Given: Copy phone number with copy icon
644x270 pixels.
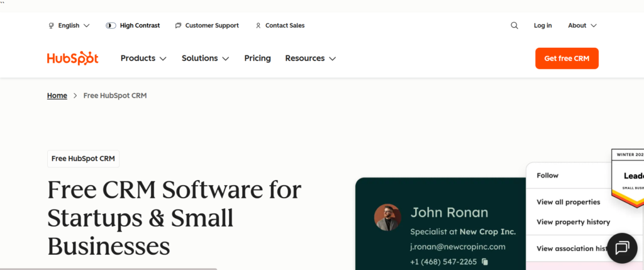Looking at the screenshot, I should coord(486,262).
